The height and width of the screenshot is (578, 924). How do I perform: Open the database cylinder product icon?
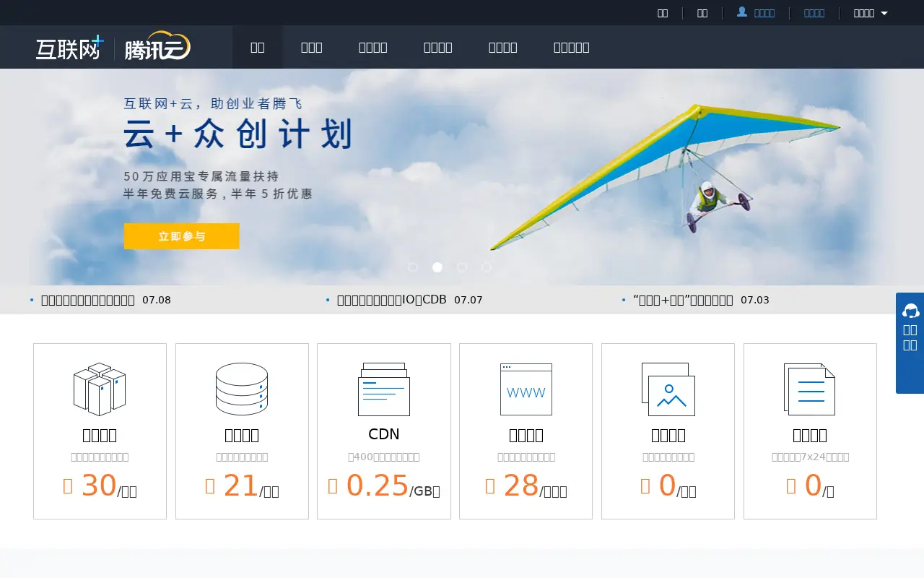point(242,389)
